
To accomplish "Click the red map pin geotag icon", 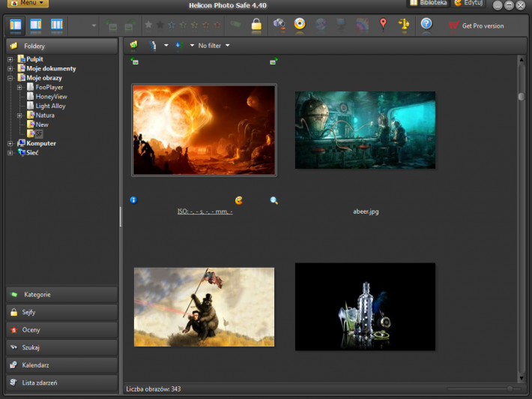I will (x=383, y=24).
